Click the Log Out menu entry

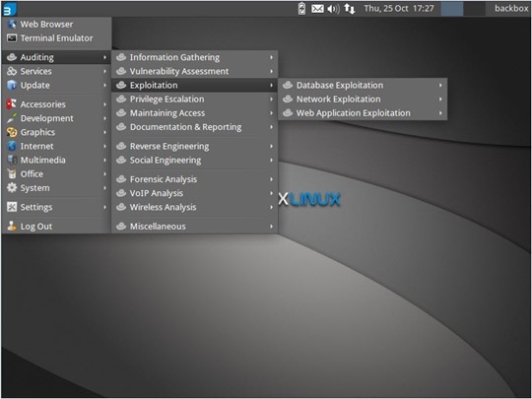pos(57,226)
